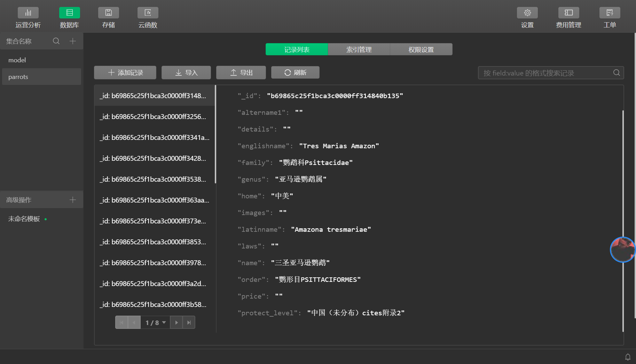Click the order value 鹦形目PSITTACIFORMES
This screenshot has width=636, height=364.
click(318, 279)
